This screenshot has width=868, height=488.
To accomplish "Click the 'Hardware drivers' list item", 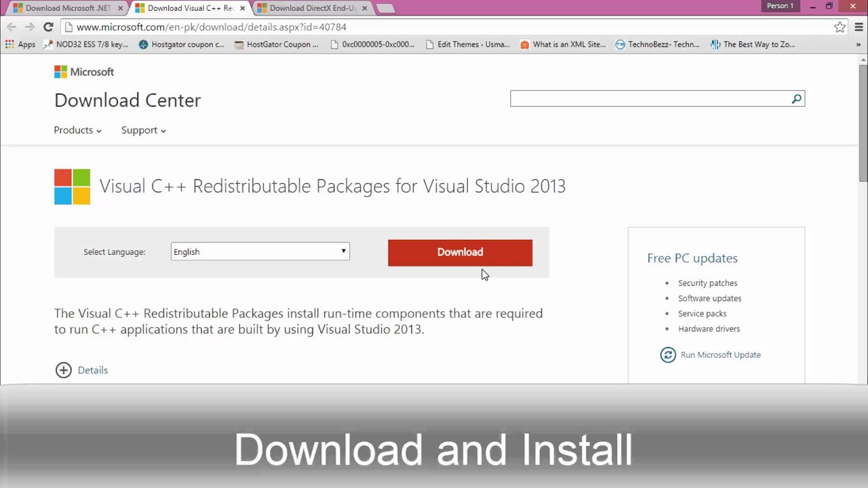I will pos(709,329).
